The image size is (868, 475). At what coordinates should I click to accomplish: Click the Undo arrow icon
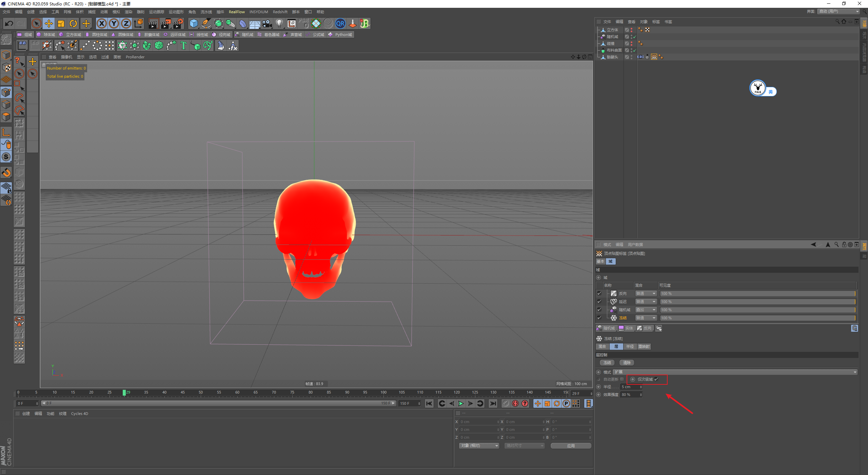point(9,23)
